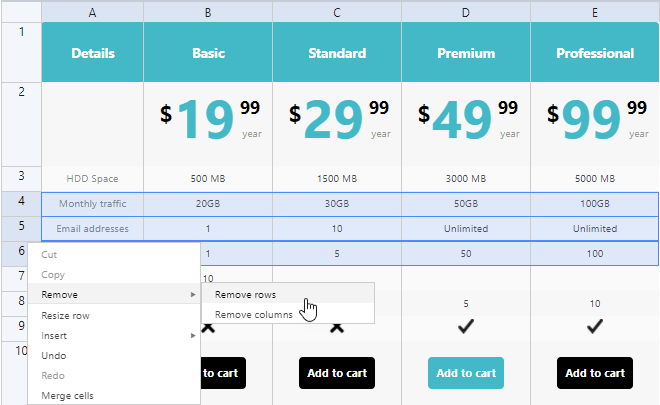660x405 pixels.
Task: Choose Undo from the context menu
Action: [x=54, y=356]
